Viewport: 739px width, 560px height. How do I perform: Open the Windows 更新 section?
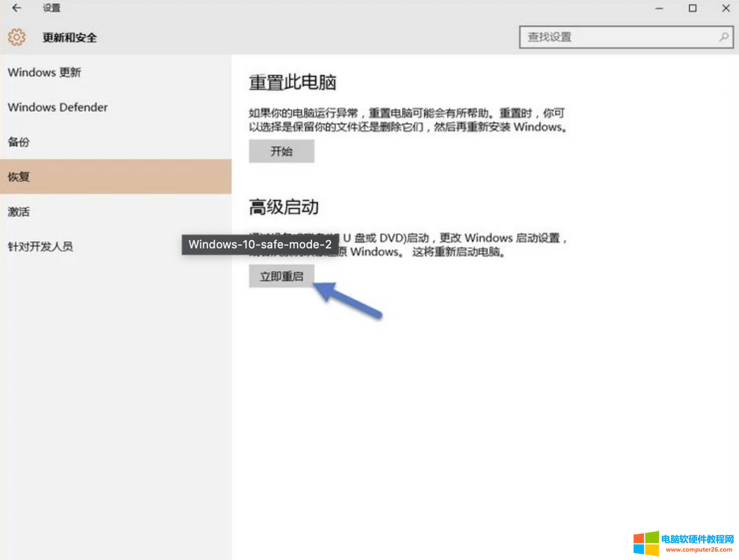[115, 72]
